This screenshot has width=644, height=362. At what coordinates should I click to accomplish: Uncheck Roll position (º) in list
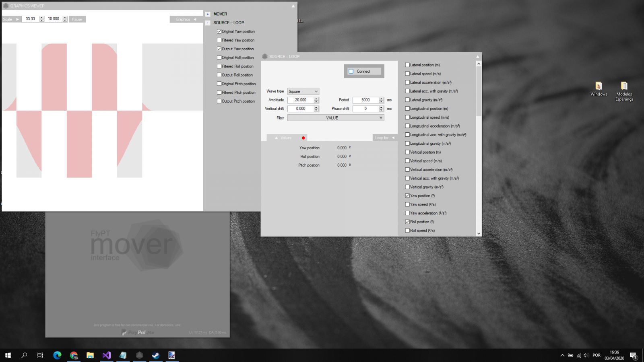(407, 222)
